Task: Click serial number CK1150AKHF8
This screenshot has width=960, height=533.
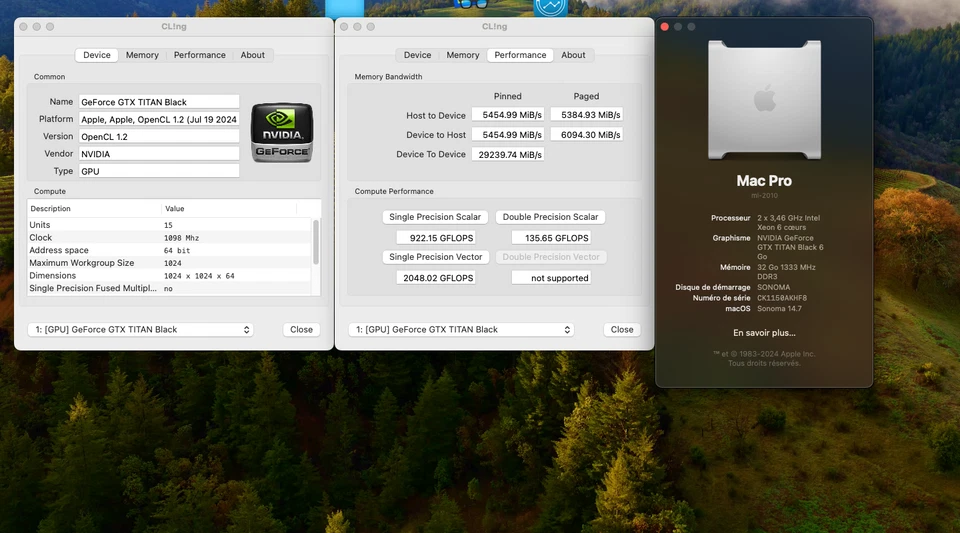Action: coord(782,298)
